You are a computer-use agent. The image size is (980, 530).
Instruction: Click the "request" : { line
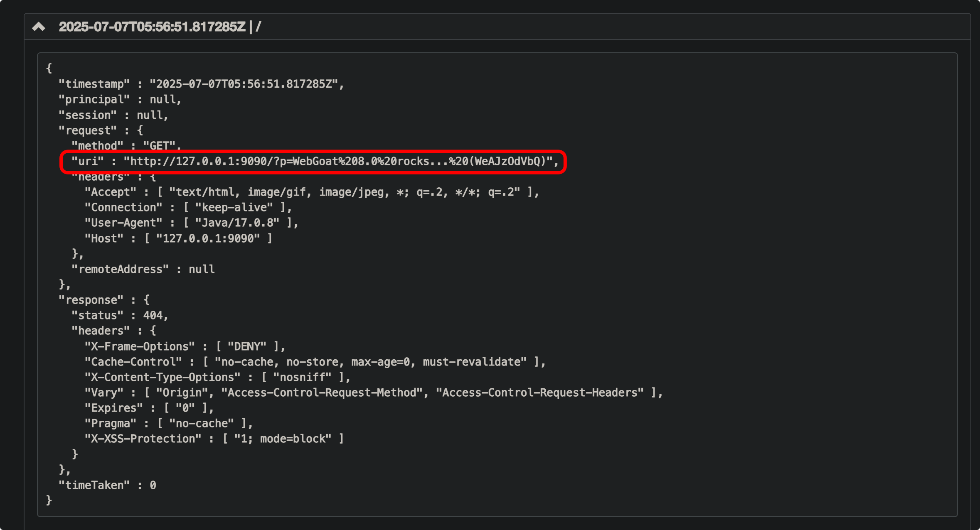point(101,130)
